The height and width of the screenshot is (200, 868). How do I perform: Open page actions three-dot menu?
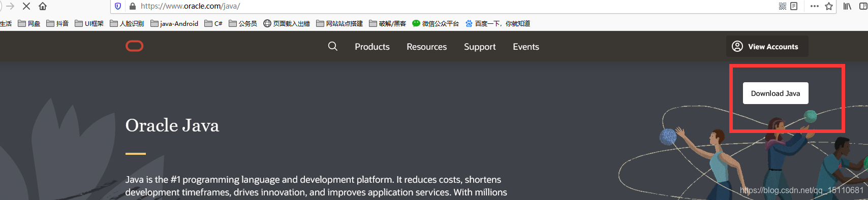click(815, 6)
